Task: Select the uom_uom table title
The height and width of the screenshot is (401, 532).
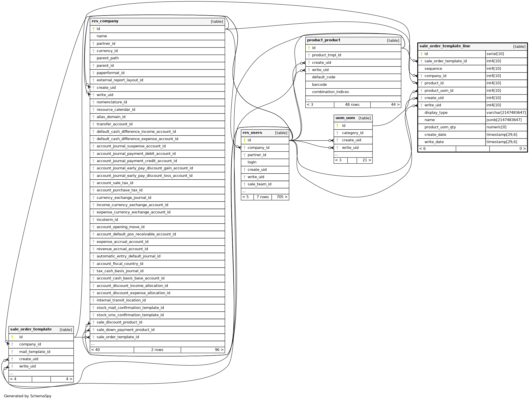Action: tap(345, 118)
